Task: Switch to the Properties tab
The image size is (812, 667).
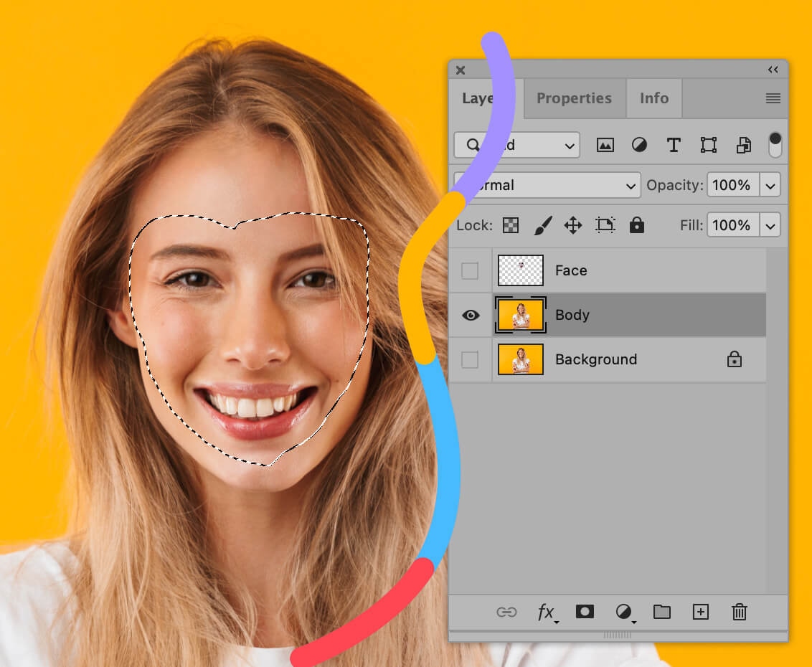Action: tap(574, 98)
